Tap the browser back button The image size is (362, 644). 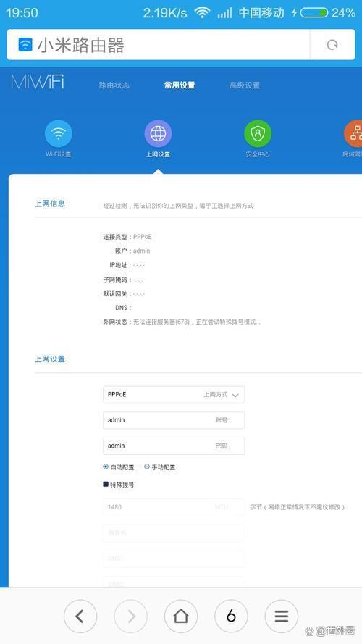point(80,616)
